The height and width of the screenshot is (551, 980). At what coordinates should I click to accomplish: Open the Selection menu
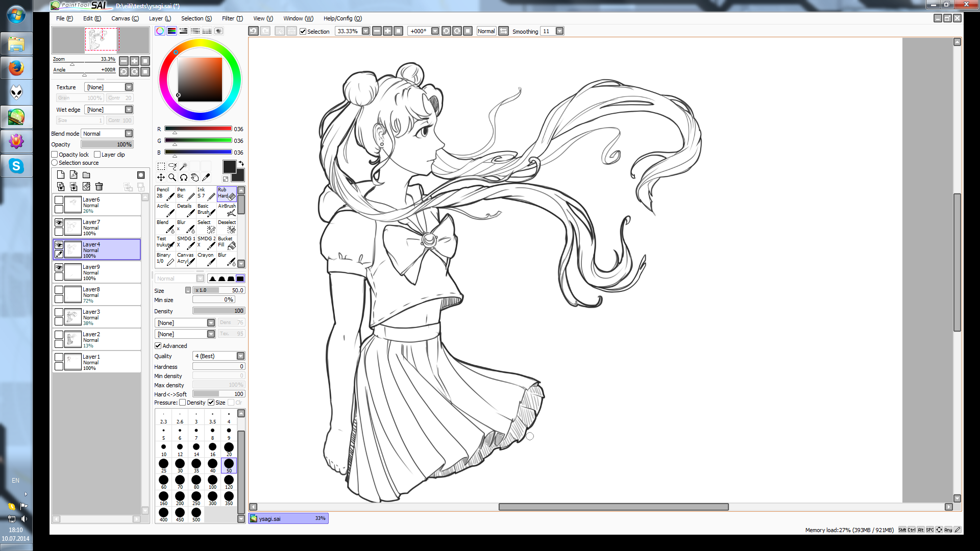tap(197, 18)
